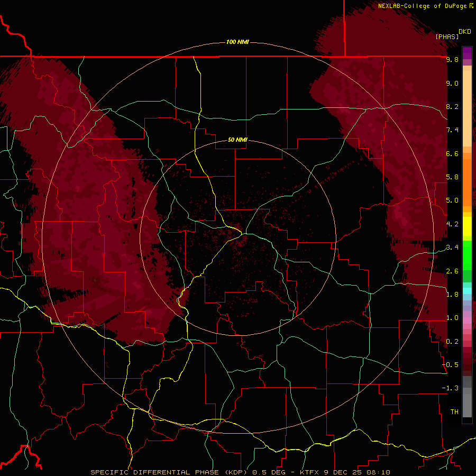
Task: Click the NEXLAB-College of DuPage watermark text
Action: coord(425,6)
